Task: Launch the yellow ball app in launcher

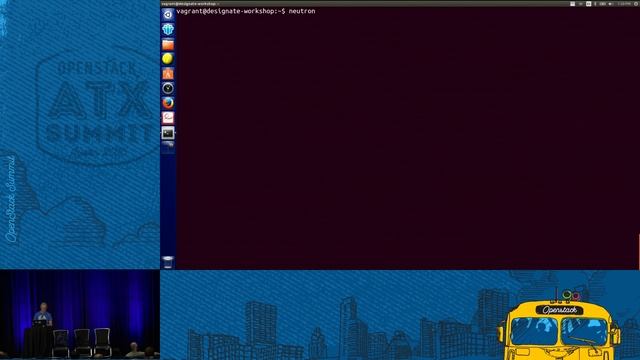Action: (168, 59)
